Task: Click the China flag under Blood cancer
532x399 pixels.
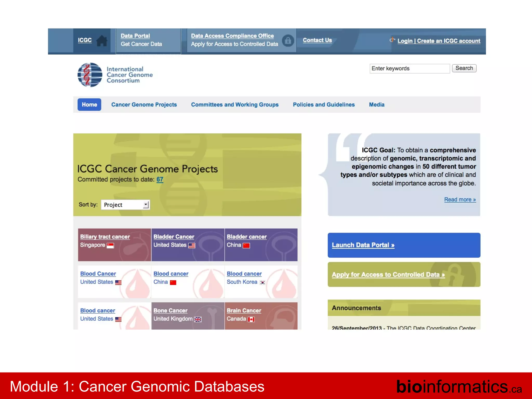Action: click(x=173, y=282)
